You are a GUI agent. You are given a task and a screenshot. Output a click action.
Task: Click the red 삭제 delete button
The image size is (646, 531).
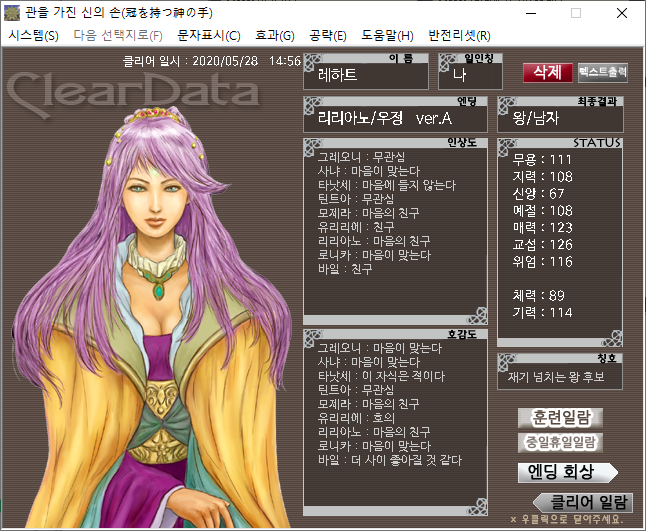point(548,73)
